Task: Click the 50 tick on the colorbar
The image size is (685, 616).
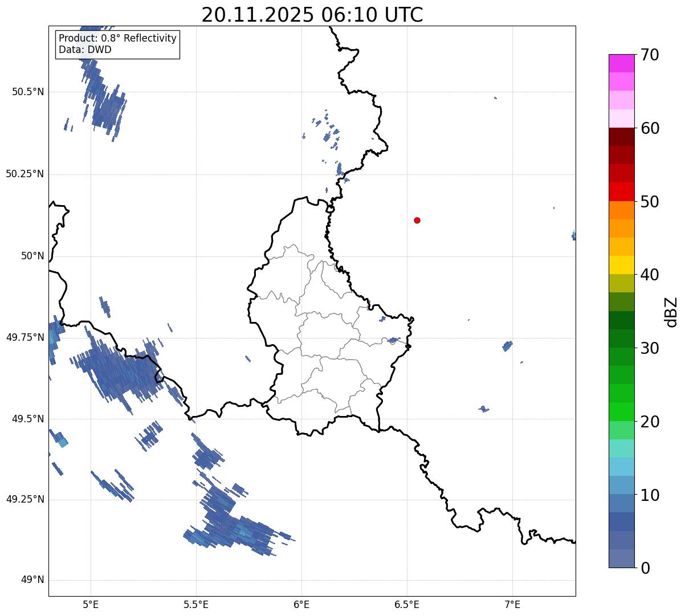Action: (650, 202)
